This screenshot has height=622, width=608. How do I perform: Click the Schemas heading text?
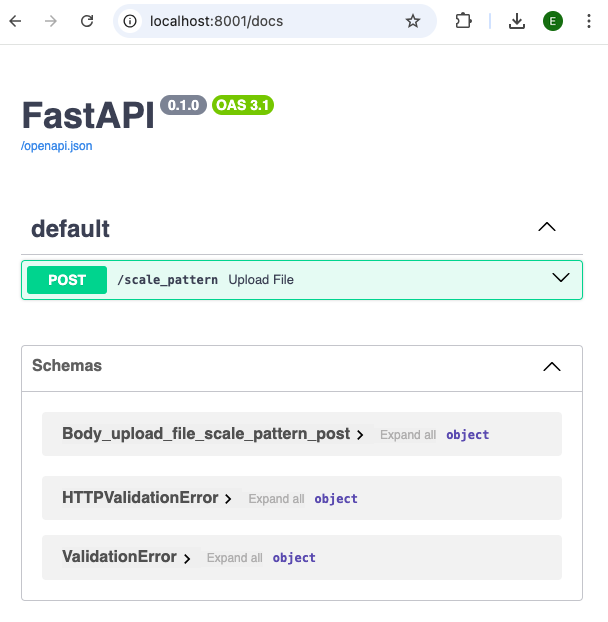click(67, 365)
